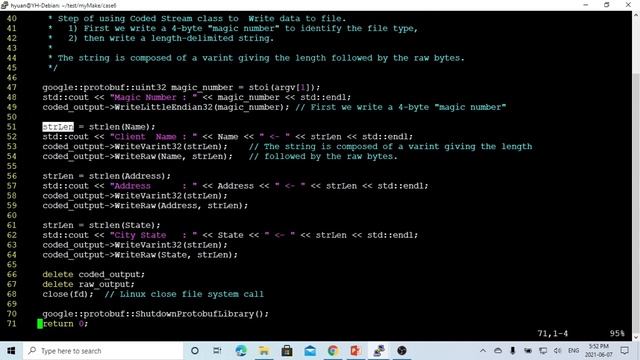Switch to Google Chrome on the taskbar

click(333, 351)
